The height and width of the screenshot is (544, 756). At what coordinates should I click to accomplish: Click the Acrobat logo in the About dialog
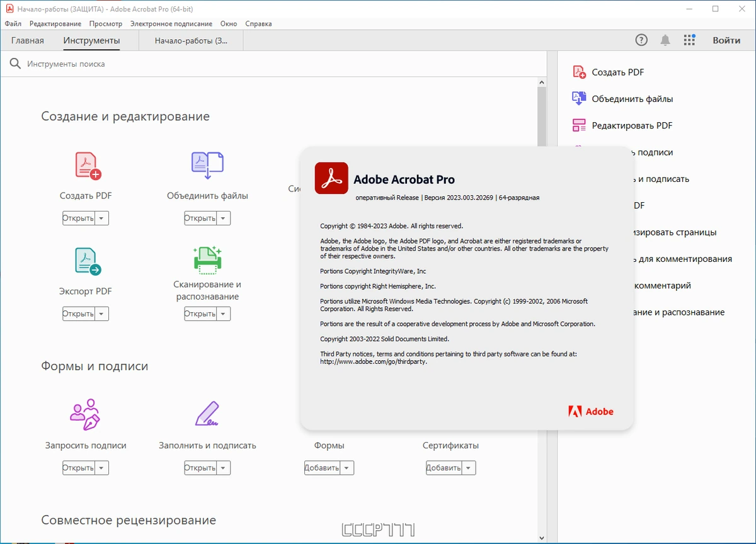click(x=331, y=178)
